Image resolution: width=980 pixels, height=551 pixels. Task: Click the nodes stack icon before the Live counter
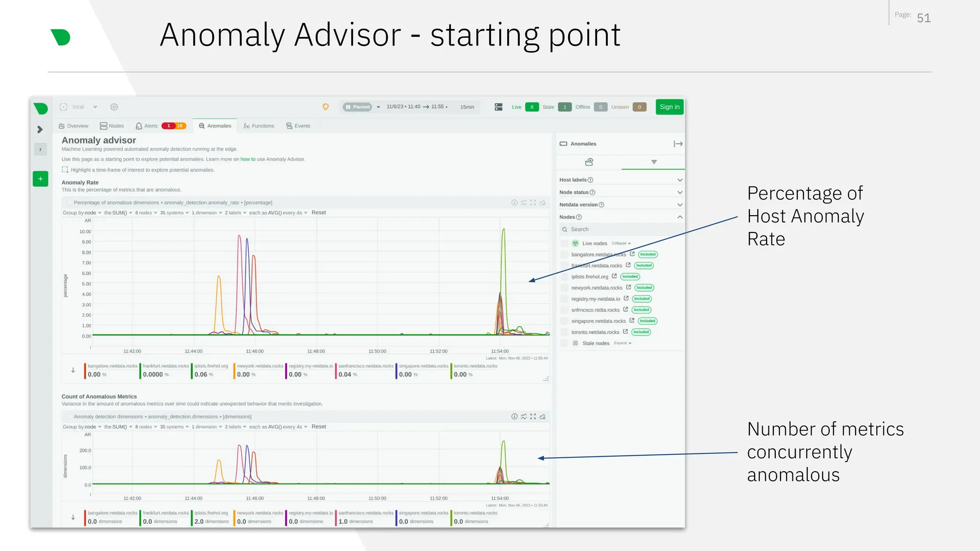pyautogui.click(x=498, y=107)
